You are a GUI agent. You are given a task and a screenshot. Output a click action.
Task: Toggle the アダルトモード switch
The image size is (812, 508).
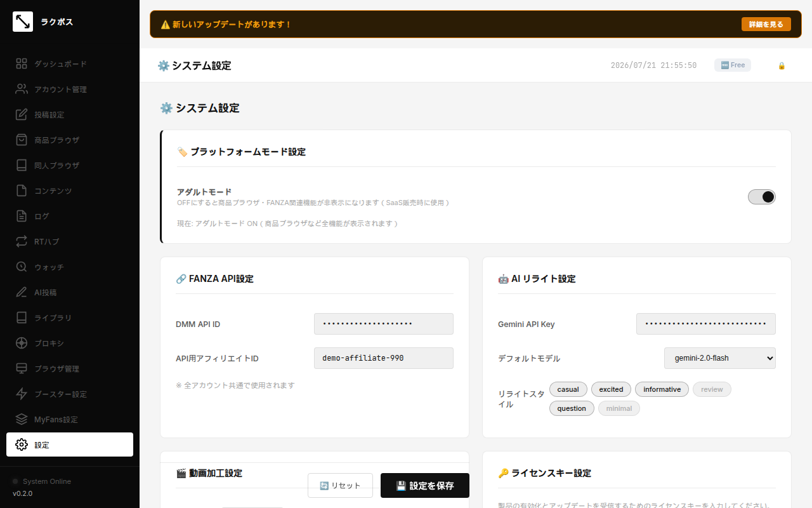[762, 197]
